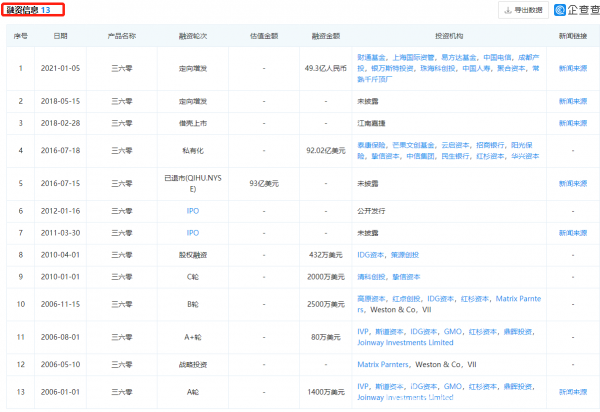Open 新闻来源 link for 2011-03-30 row
Image resolution: width=600 pixels, height=412 pixels.
573,233
